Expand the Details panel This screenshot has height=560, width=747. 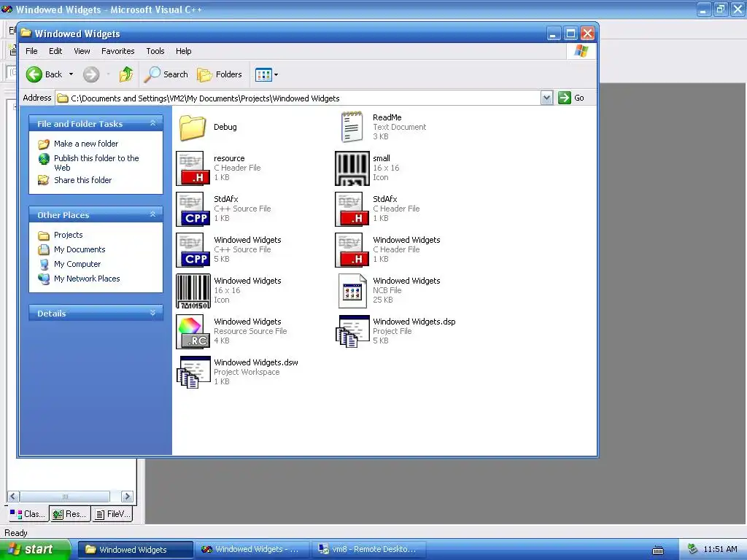click(153, 313)
